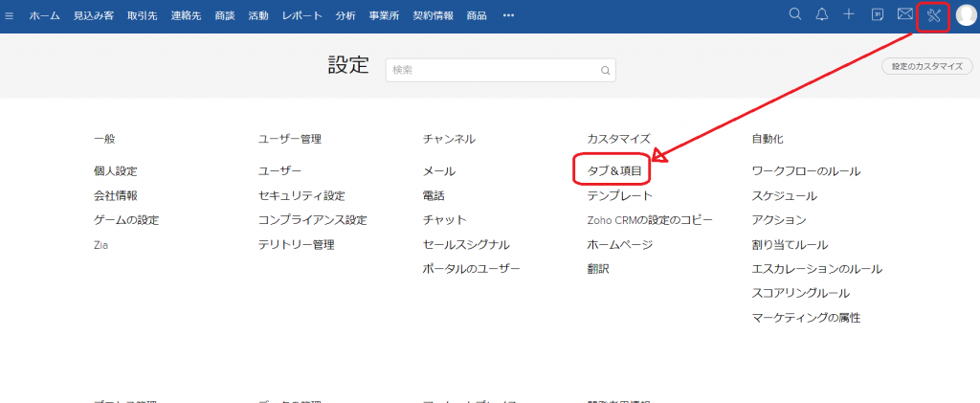Open 会社情報 link
This screenshot has width=980, height=403.
click(116, 195)
